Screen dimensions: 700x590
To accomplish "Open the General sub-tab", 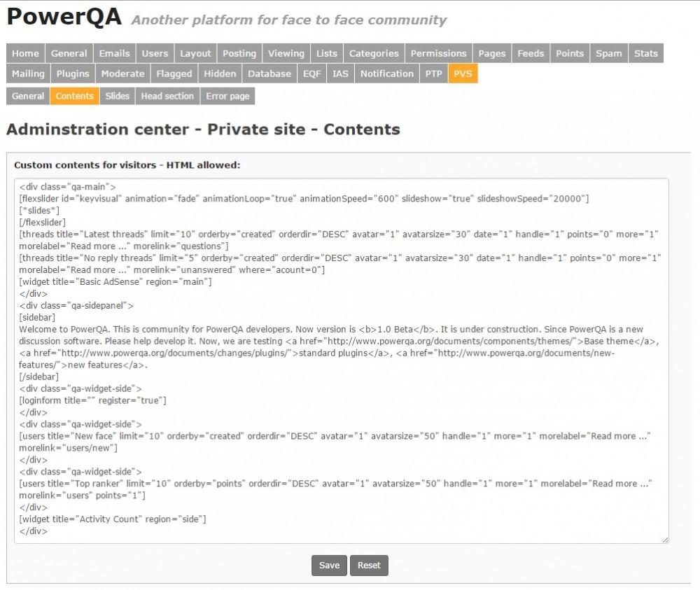I will 28,96.
